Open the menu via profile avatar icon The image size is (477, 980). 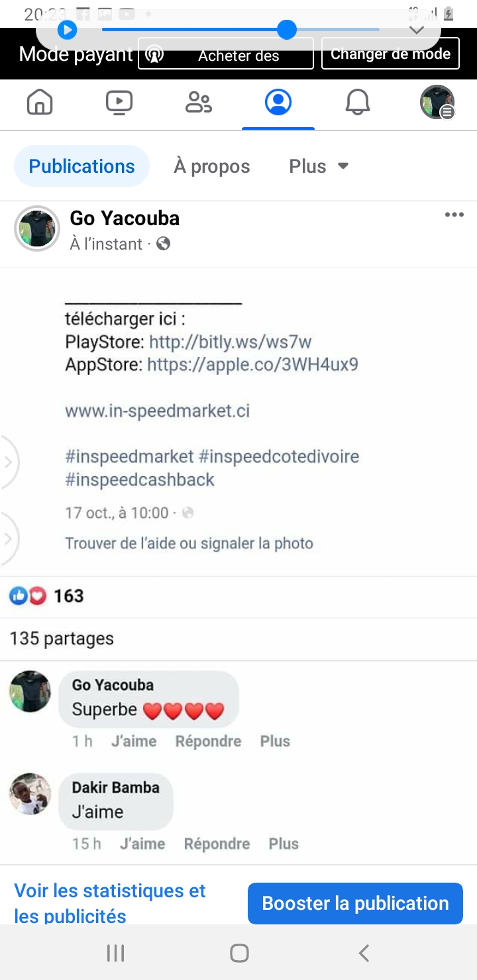pos(437,103)
